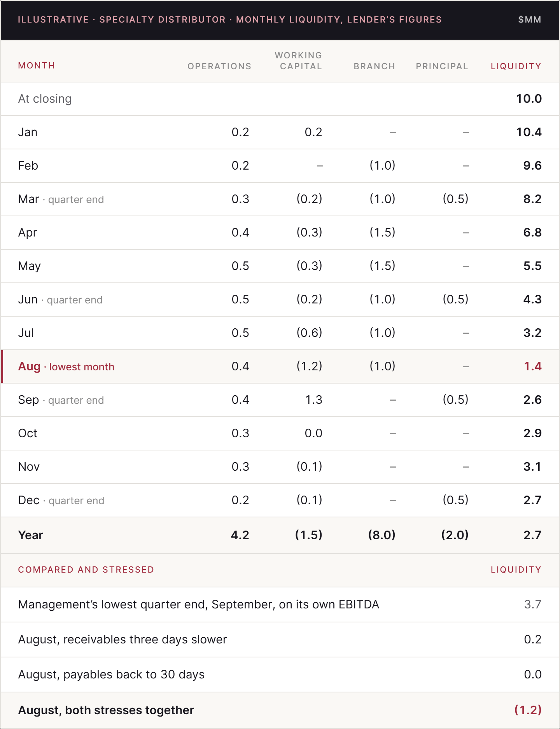Click the WORKING CAPITAL column header
Image resolution: width=560 pixels, height=729 pixels.
tap(298, 61)
